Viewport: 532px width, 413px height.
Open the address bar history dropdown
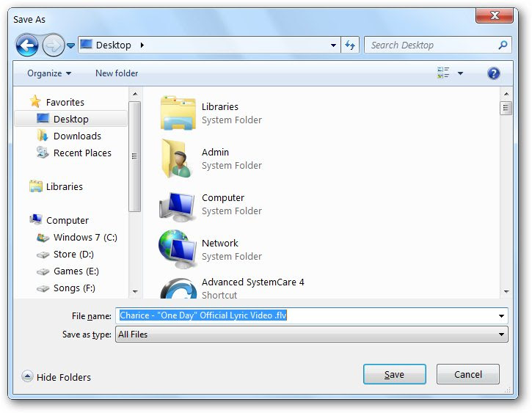(x=333, y=45)
